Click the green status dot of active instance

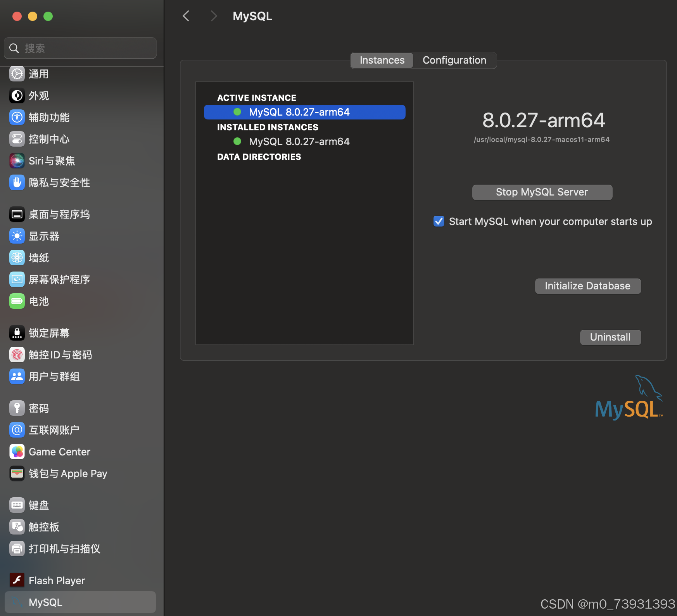(237, 112)
